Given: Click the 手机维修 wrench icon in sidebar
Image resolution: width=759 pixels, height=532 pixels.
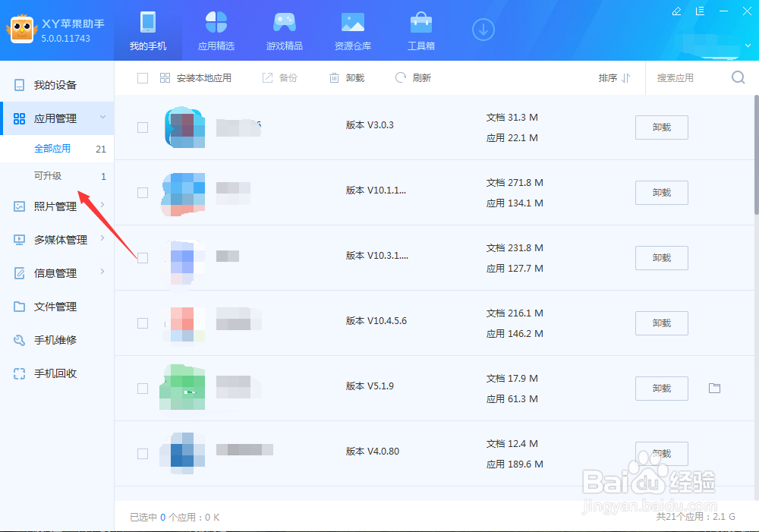Looking at the screenshot, I should (18, 340).
